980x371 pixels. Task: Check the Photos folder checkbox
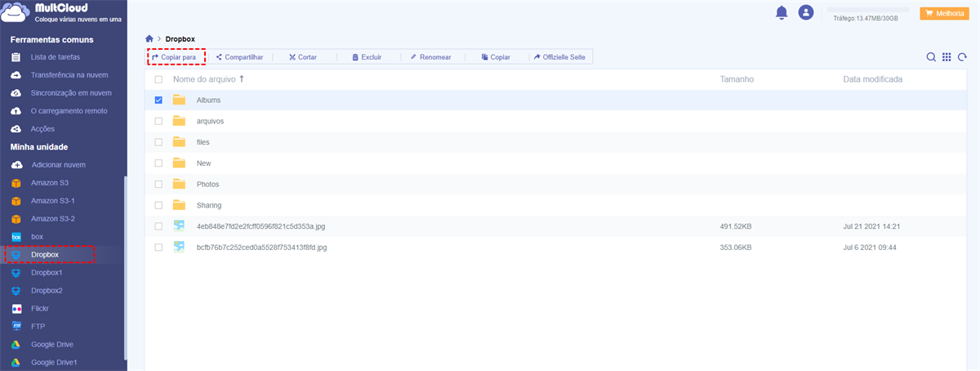click(158, 184)
